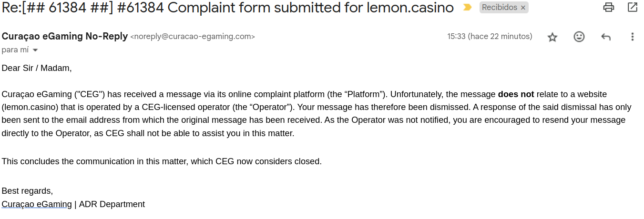Expand recipient details next to "para mí"
Screen dimensions: 644x219
click(35, 50)
